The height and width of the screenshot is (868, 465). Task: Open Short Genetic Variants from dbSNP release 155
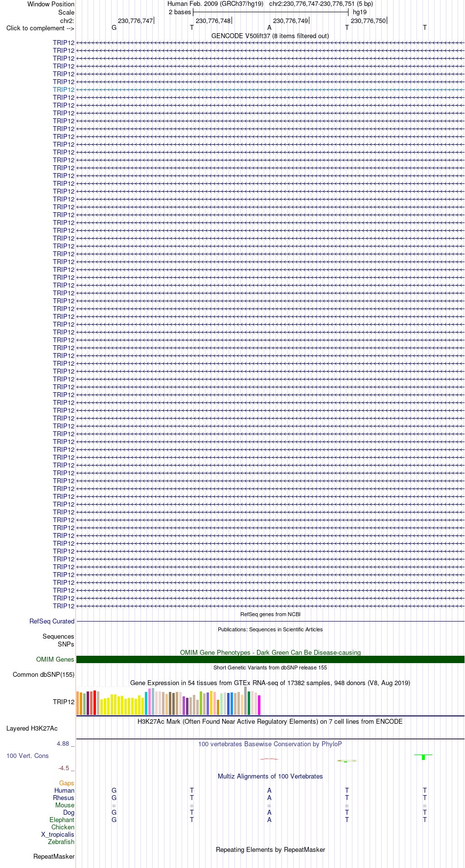point(270,668)
